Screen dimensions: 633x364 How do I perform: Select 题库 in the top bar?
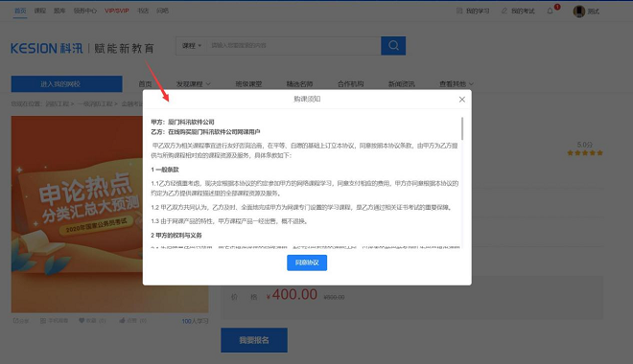[x=59, y=11]
